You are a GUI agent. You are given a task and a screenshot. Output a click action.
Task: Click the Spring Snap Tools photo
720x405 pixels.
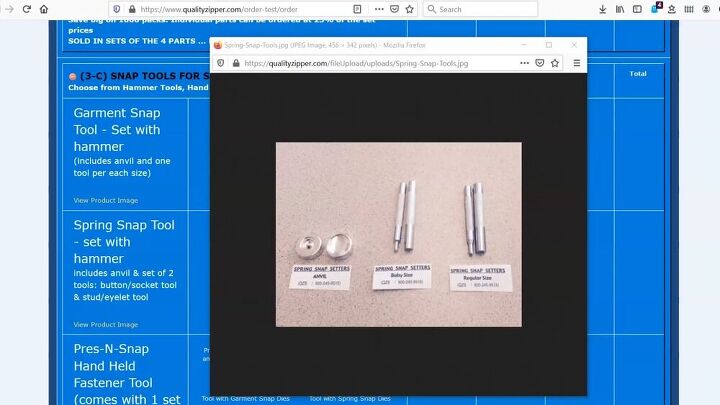(399, 235)
